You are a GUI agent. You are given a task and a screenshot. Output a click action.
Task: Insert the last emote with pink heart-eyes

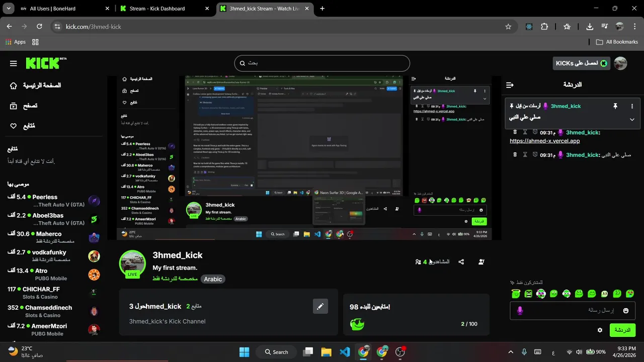click(630, 294)
